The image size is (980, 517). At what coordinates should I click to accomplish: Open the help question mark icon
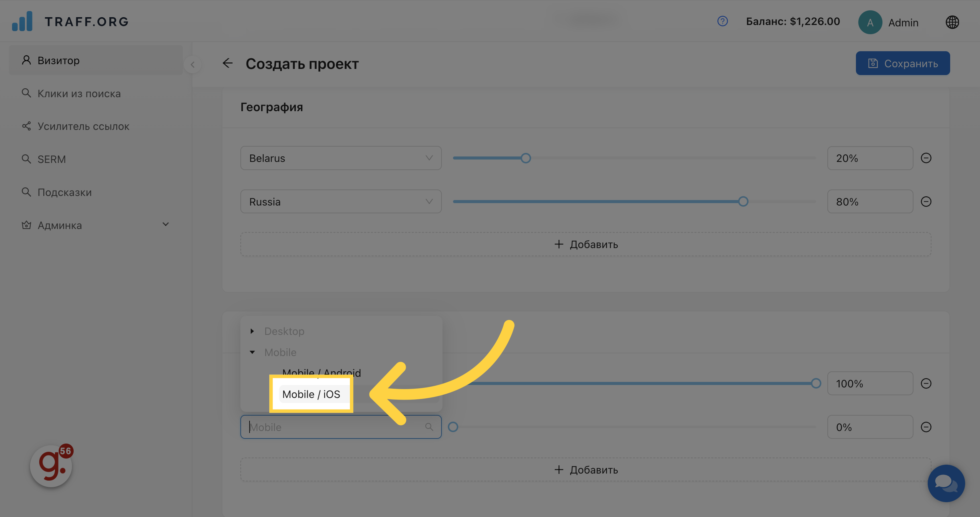point(722,21)
